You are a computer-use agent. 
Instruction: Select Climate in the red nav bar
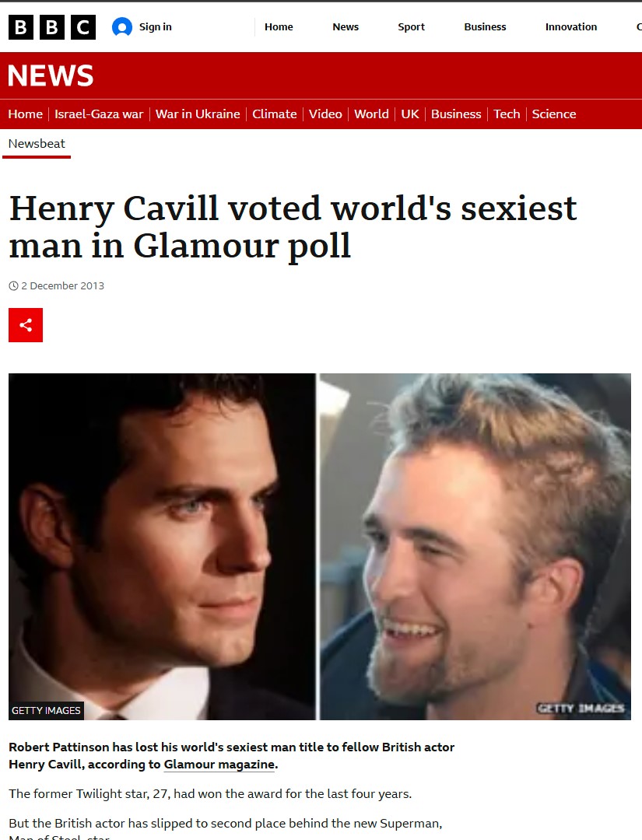275,114
